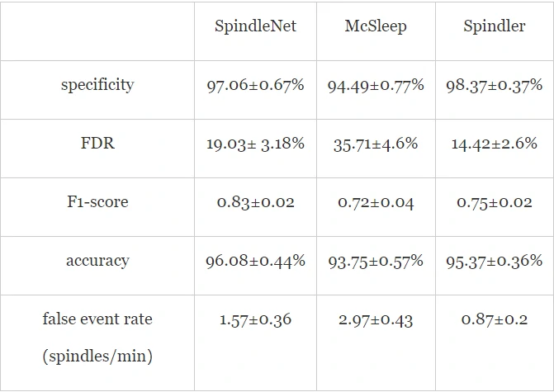
Task: Select the FDR row label
Action: [x=97, y=144]
